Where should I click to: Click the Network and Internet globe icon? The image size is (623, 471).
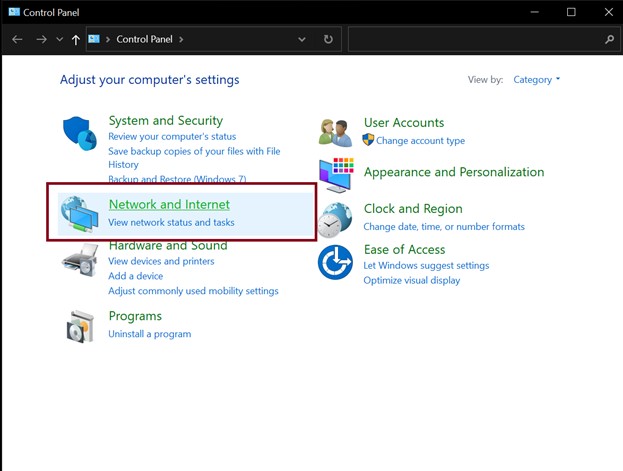pos(79,214)
